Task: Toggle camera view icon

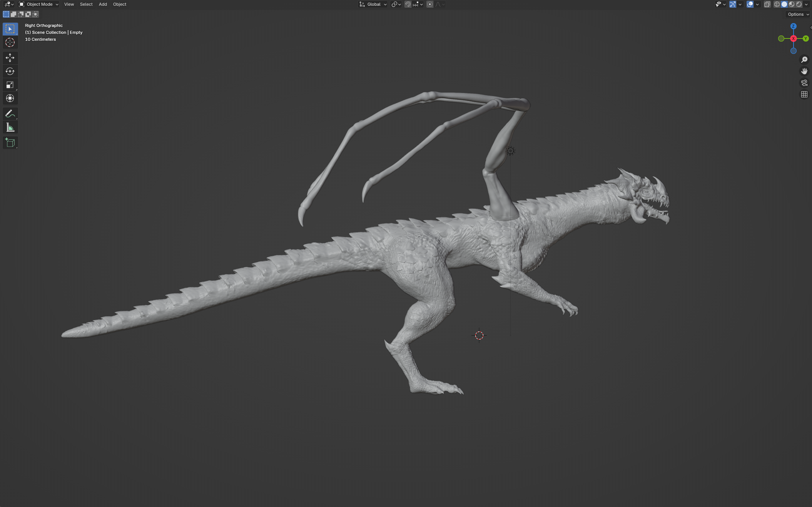Action: click(804, 83)
